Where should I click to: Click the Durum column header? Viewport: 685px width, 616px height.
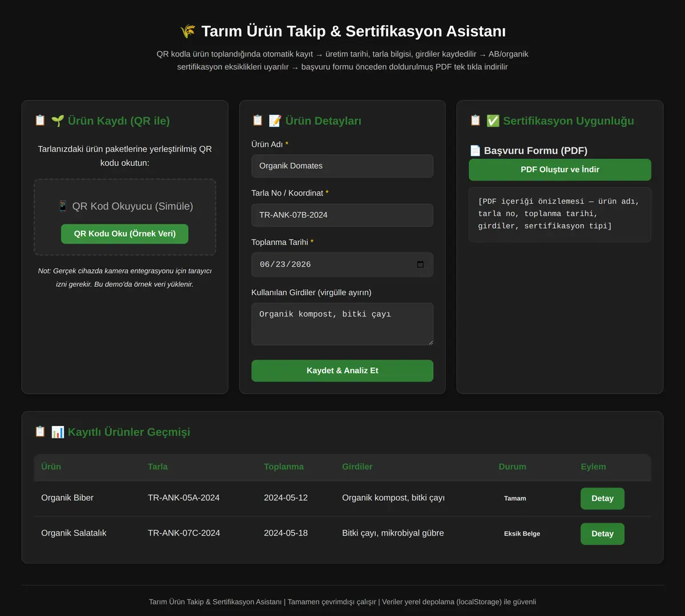(513, 467)
